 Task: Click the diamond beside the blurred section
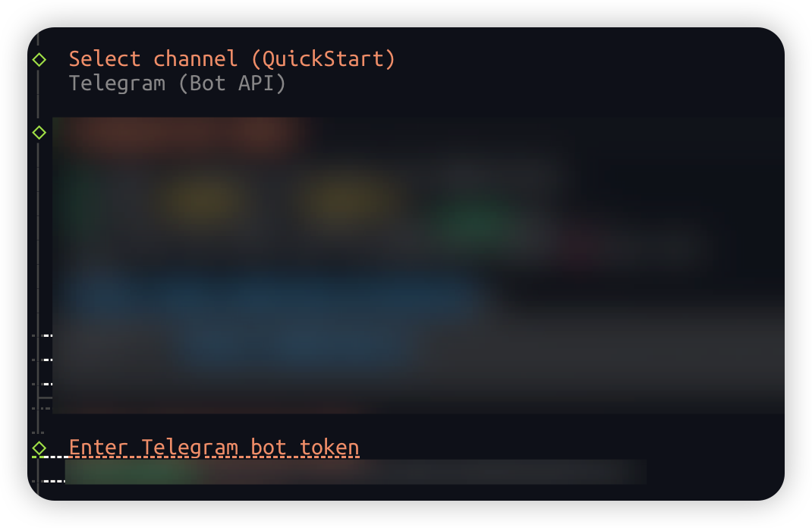point(39,133)
